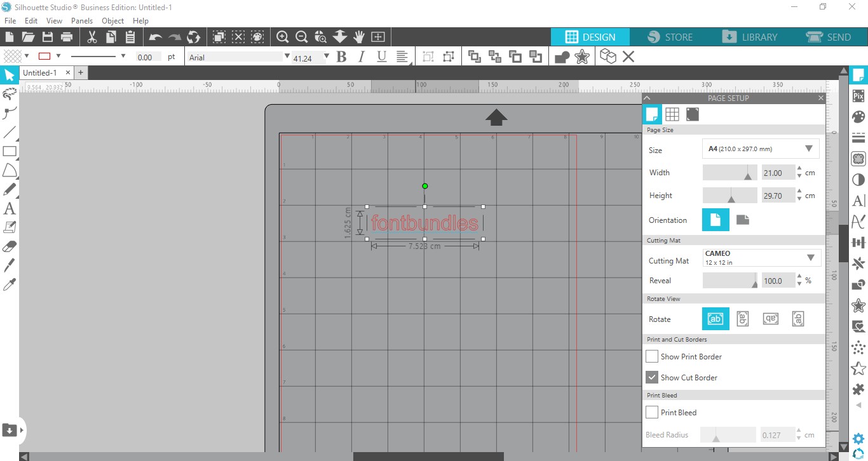
Task: Close the Page Setup panel
Action: [821, 98]
